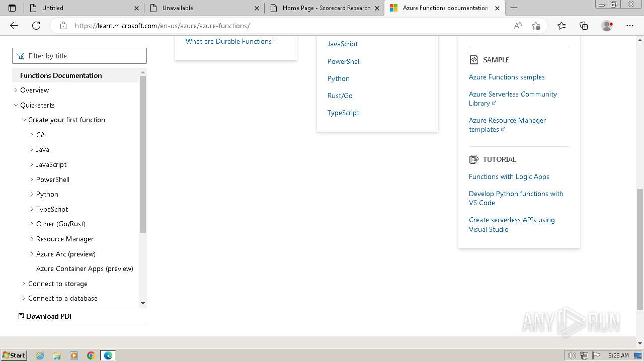
Task: Open the volume icon in system tray
Action: tap(572, 355)
